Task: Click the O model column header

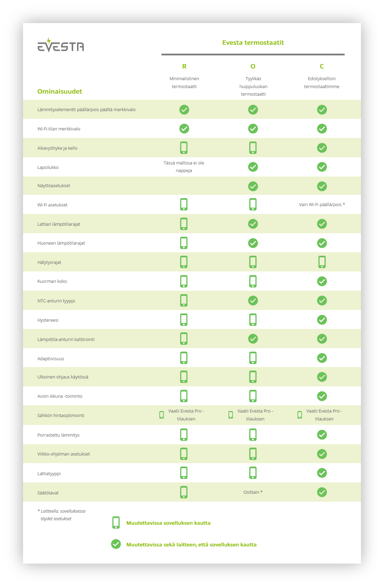Action: coord(253,66)
